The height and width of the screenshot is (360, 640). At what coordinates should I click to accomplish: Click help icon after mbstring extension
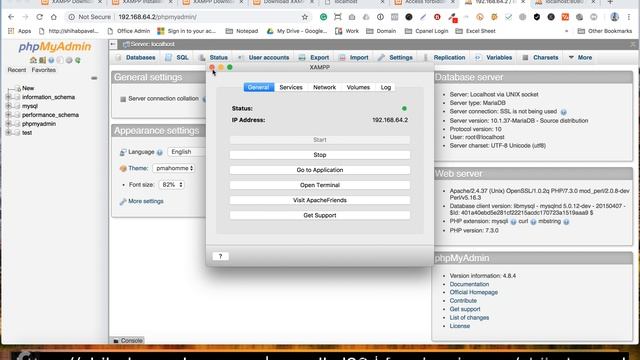pyautogui.click(x=566, y=222)
